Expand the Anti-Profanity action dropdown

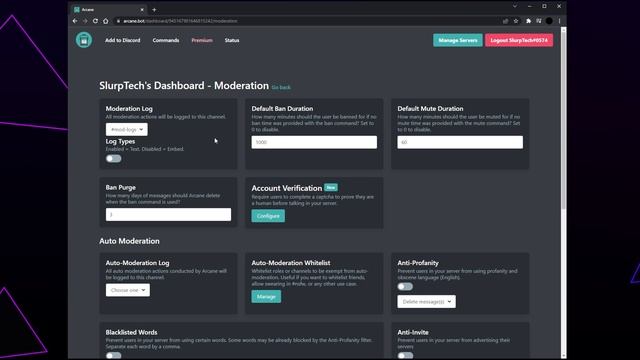pos(427,302)
